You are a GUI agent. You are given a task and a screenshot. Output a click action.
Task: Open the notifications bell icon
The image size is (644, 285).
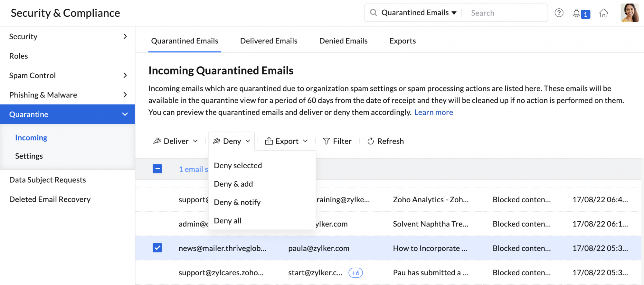click(576, 13)
